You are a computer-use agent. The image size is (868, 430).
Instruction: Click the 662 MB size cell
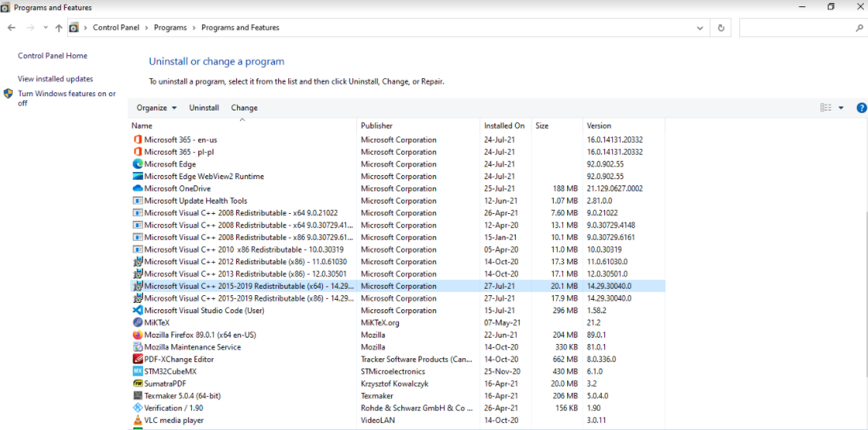click(x=566, y=359)
